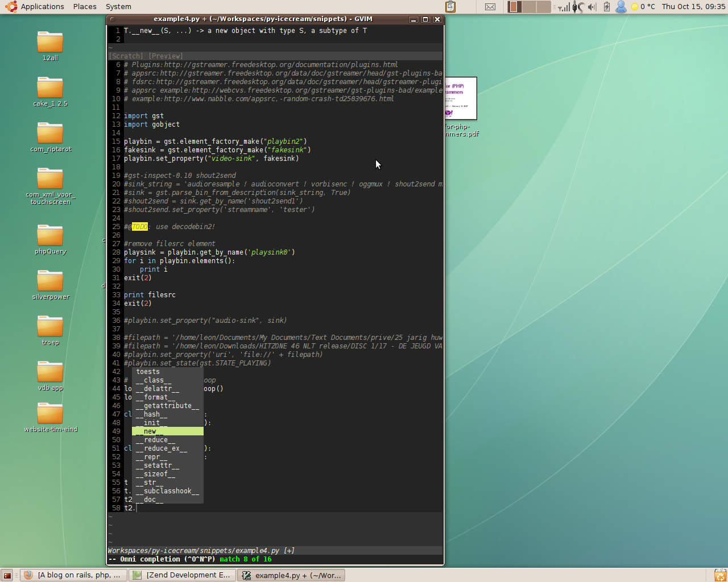Click the trash icon in the bottom panel
This screenshot has height=582, width=728.
point(720,575)
